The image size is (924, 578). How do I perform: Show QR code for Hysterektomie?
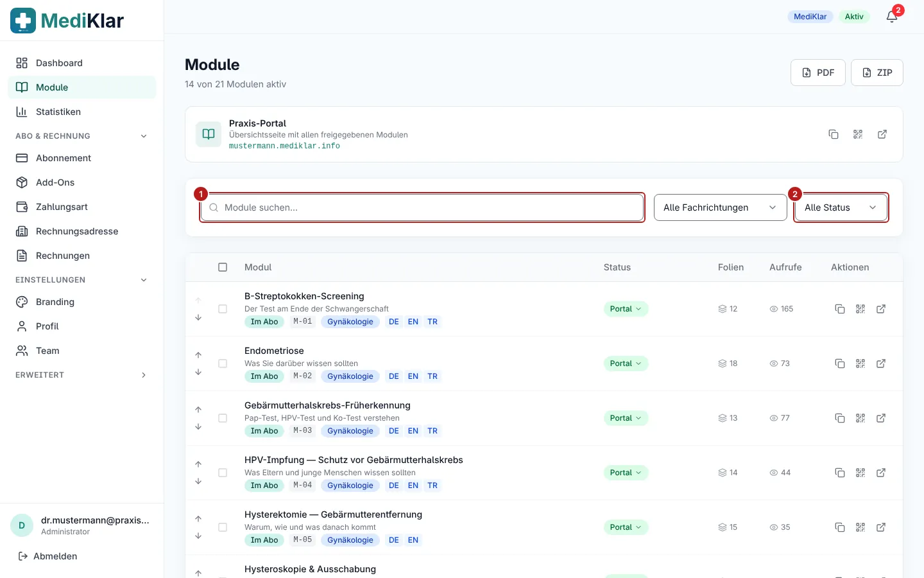[x=860, y=527]
